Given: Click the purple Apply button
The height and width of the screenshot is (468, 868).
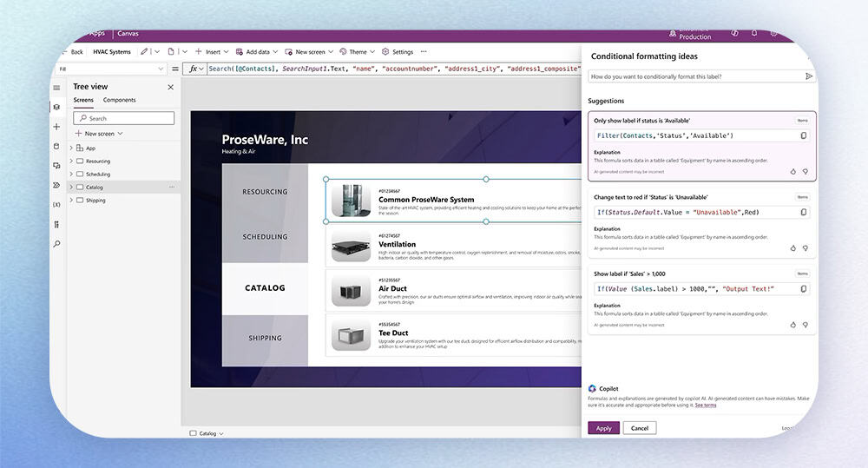Looking at the screenshot, I should [x=603, y=428].
